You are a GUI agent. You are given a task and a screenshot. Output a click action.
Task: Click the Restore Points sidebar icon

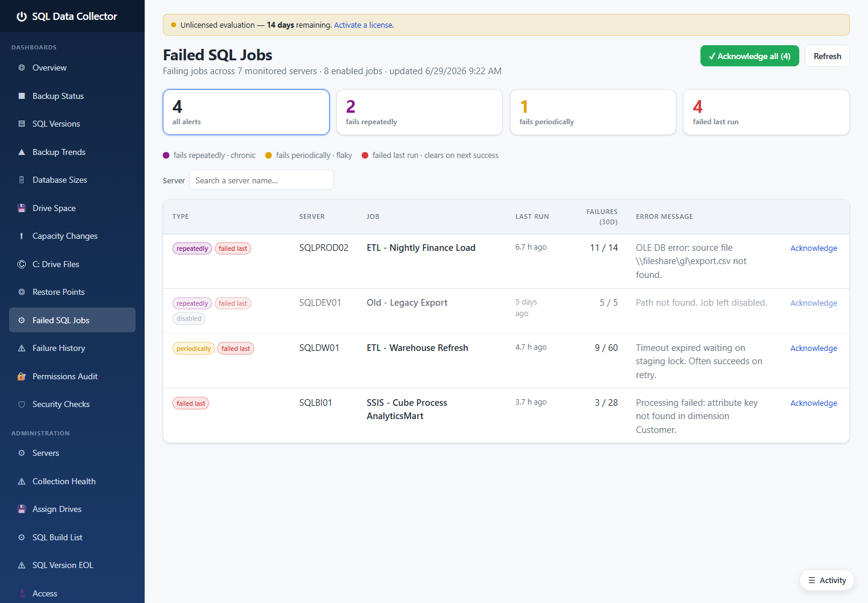pos(22,292)
